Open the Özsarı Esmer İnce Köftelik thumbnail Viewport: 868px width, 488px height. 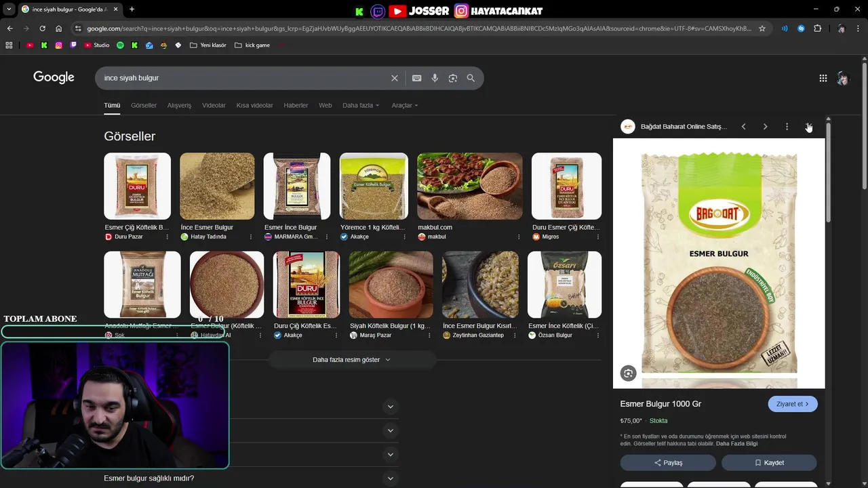[564, 285]
